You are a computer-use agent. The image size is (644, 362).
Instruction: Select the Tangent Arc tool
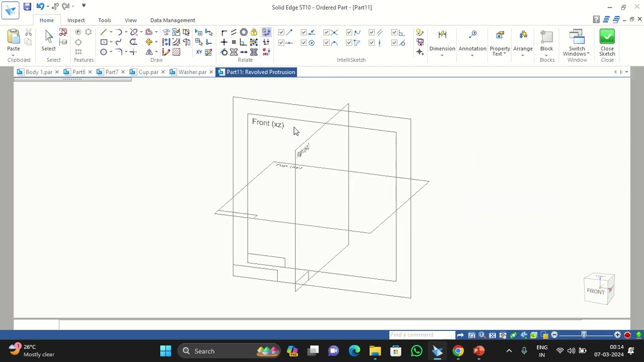[118, 32]
